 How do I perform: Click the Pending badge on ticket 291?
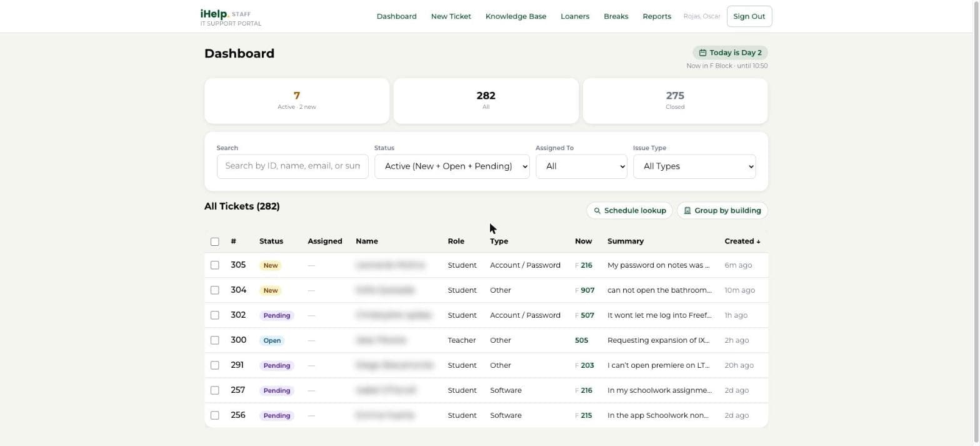point(277,366)
